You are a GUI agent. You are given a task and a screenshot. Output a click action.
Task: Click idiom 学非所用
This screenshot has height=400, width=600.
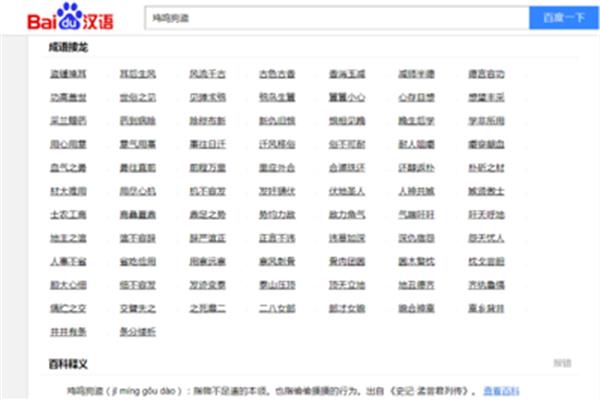(x=486, y=121)
